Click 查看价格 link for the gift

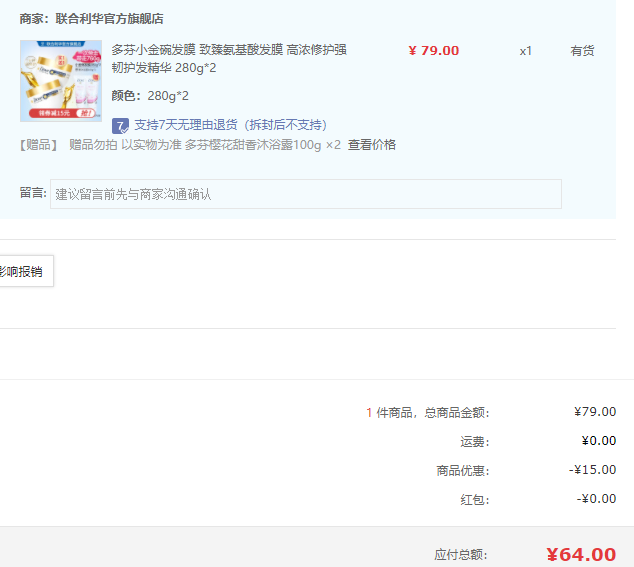click(372, 145)
